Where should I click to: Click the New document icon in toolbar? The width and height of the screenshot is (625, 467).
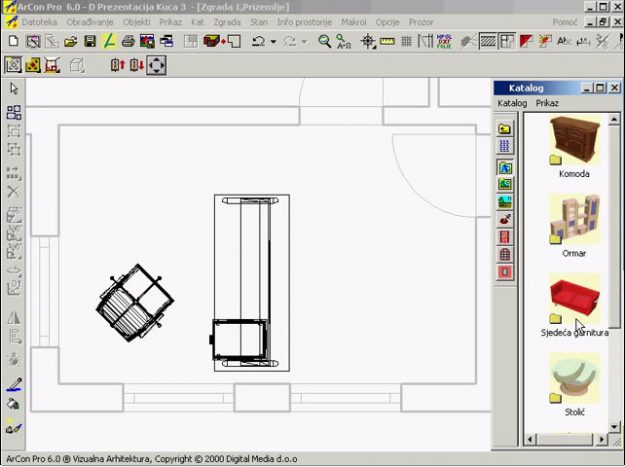(12, 41)
